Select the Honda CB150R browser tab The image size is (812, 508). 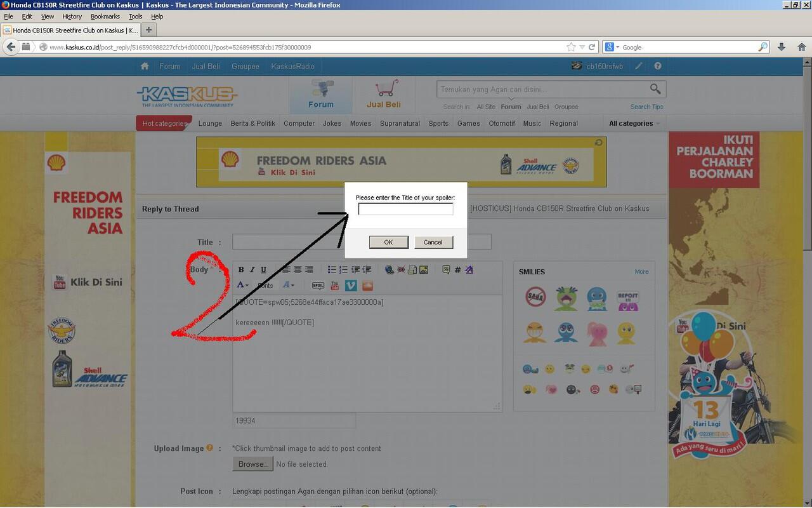[x=70, y=30]
